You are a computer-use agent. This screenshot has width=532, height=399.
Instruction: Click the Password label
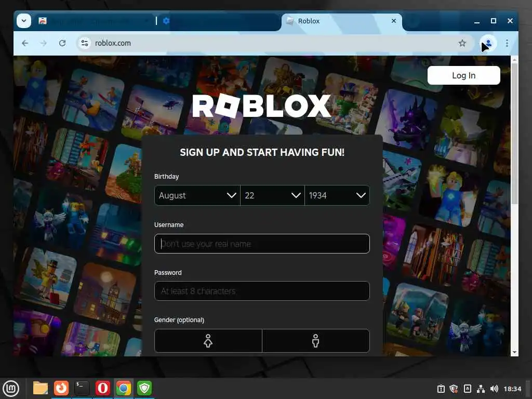(168, 272)
